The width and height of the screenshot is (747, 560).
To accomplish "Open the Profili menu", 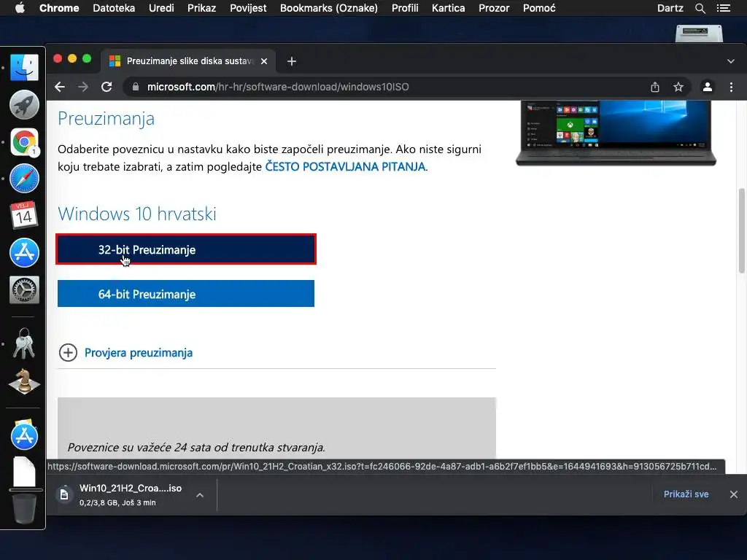I will coord(405,8).
